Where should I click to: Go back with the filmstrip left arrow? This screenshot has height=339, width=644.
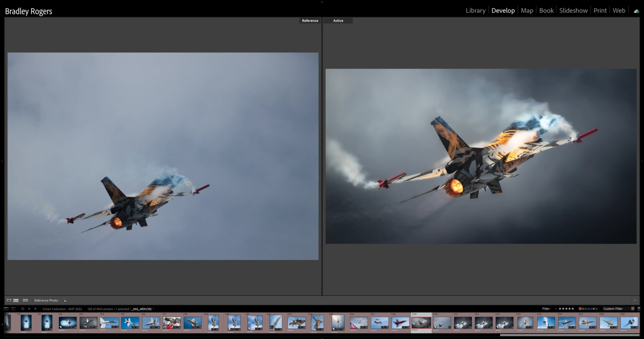29,309
